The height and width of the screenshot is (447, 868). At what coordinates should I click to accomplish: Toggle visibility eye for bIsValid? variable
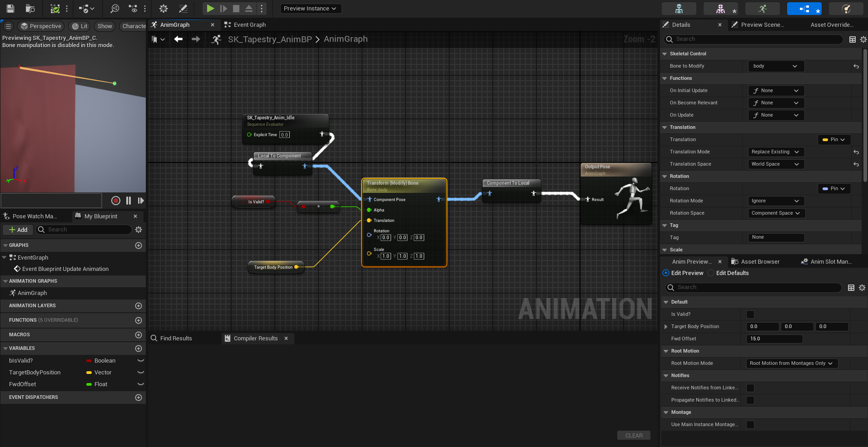(x=141, y=361)
